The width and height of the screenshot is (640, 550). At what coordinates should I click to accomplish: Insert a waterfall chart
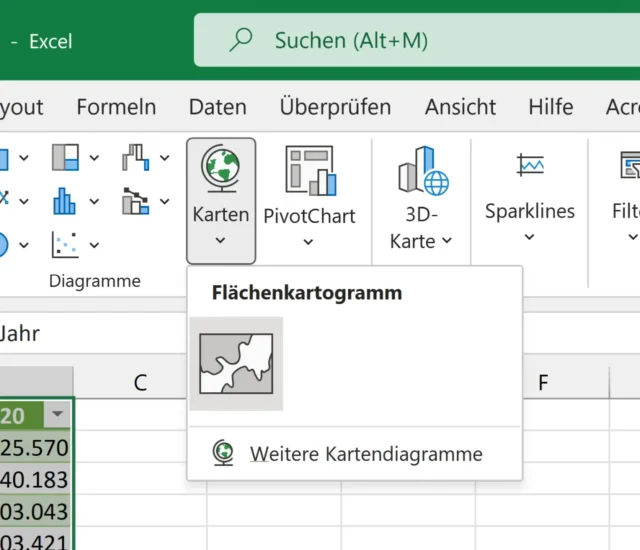134,157
